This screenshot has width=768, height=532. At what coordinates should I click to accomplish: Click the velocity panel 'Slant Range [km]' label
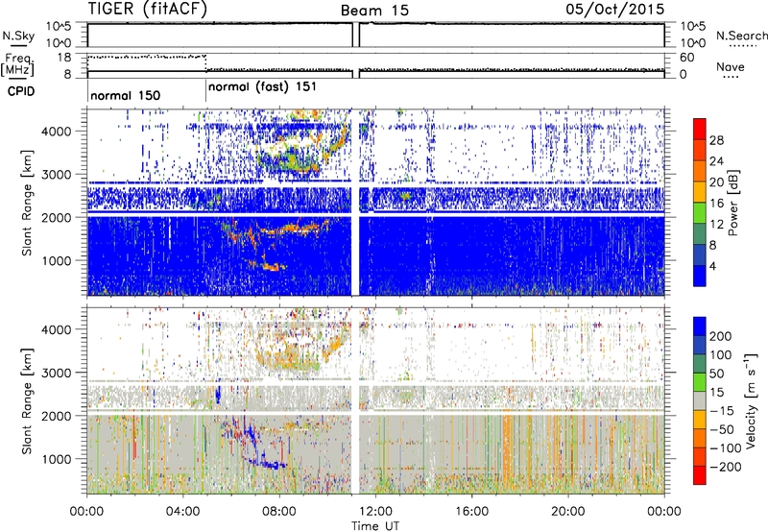pyautogui.click(x=27, y=401)
